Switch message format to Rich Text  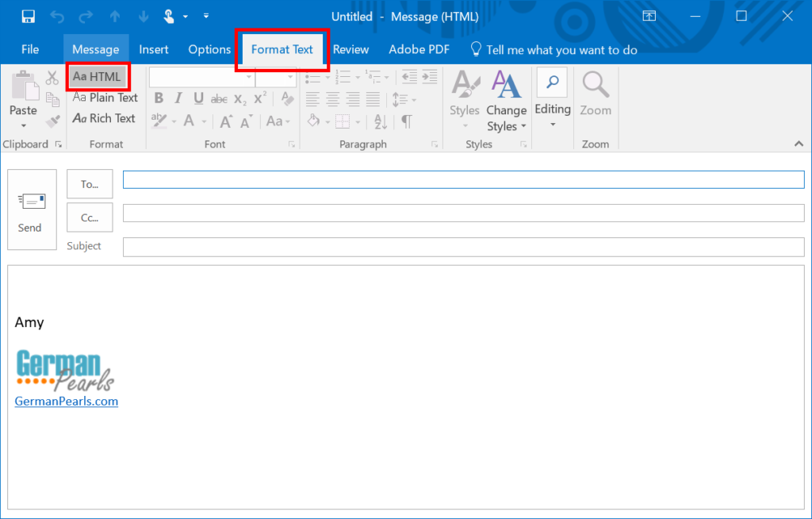[x=104, y=118]
